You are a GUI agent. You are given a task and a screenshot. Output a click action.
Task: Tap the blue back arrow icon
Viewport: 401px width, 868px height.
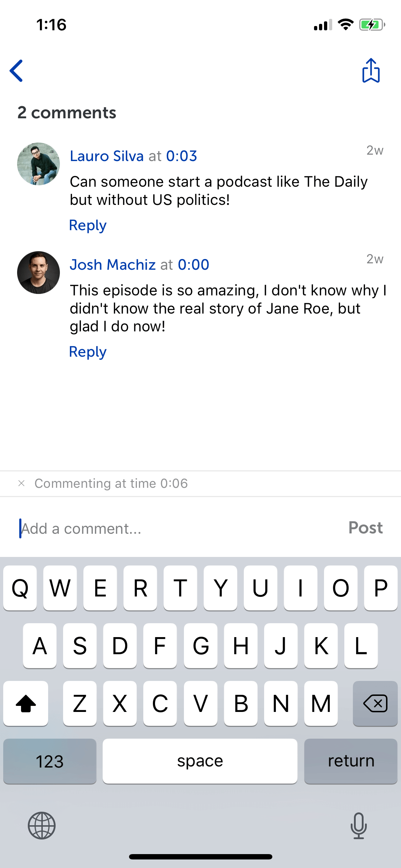[16, 71]
